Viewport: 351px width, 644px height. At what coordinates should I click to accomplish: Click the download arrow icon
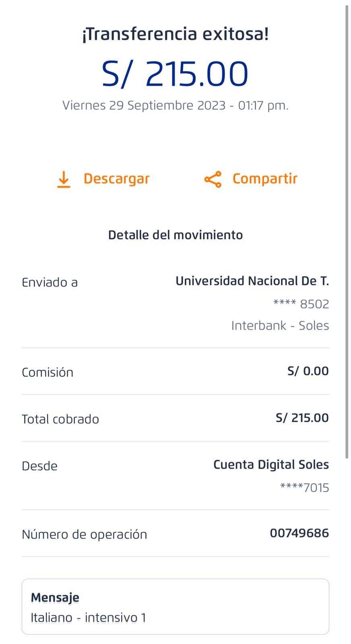click(64, 179)
